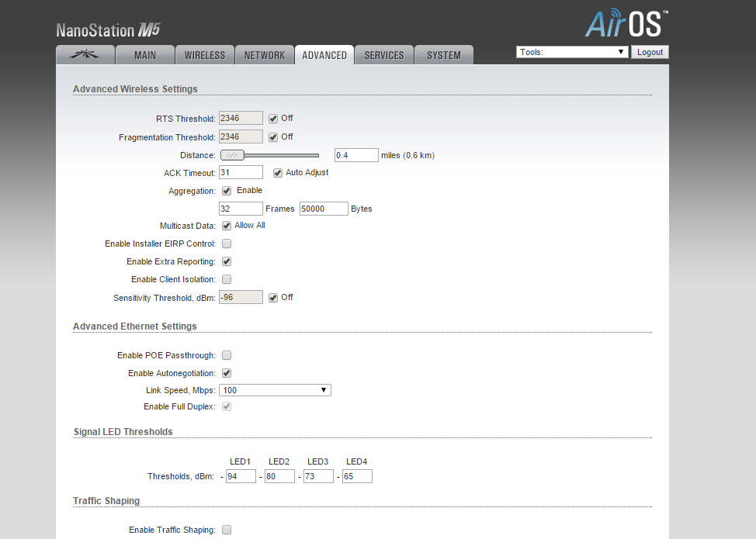
Task: Go to the SERVICES tab
Action: [384, 55]
